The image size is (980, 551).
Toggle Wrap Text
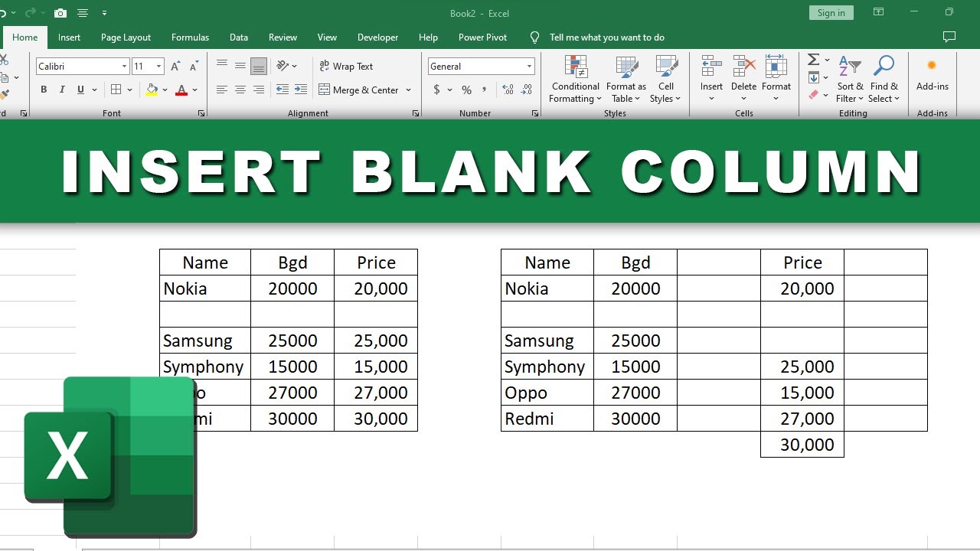click(x=347, y=67)
